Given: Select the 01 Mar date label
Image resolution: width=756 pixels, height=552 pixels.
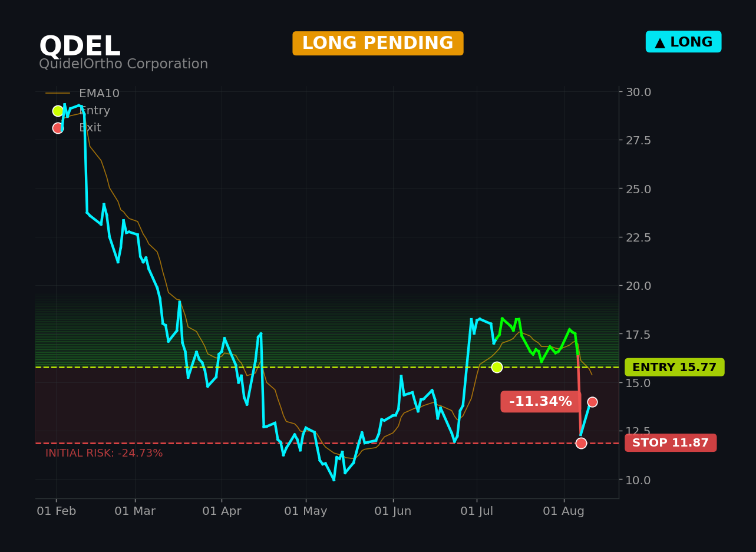Looking at the screenshot, I should [x=135, y=511].
